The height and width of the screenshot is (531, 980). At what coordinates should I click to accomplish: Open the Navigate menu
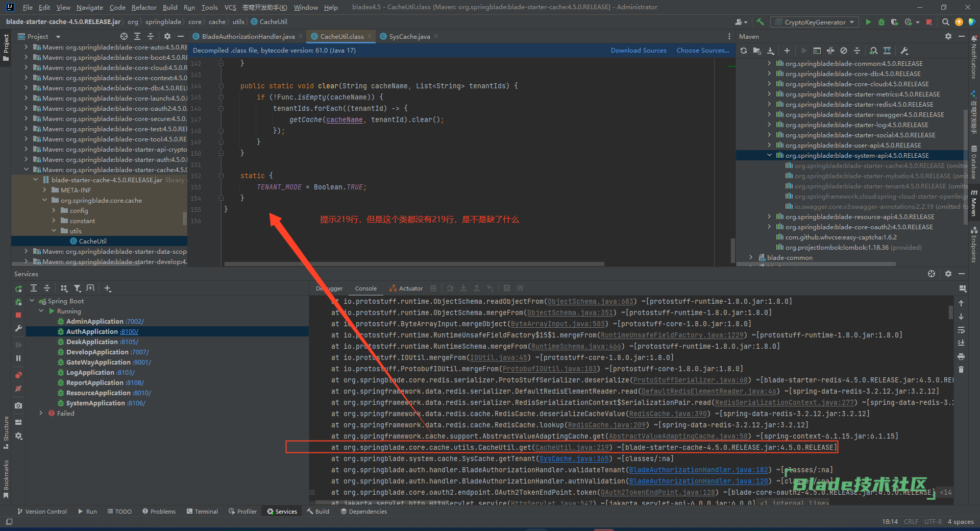90,7
